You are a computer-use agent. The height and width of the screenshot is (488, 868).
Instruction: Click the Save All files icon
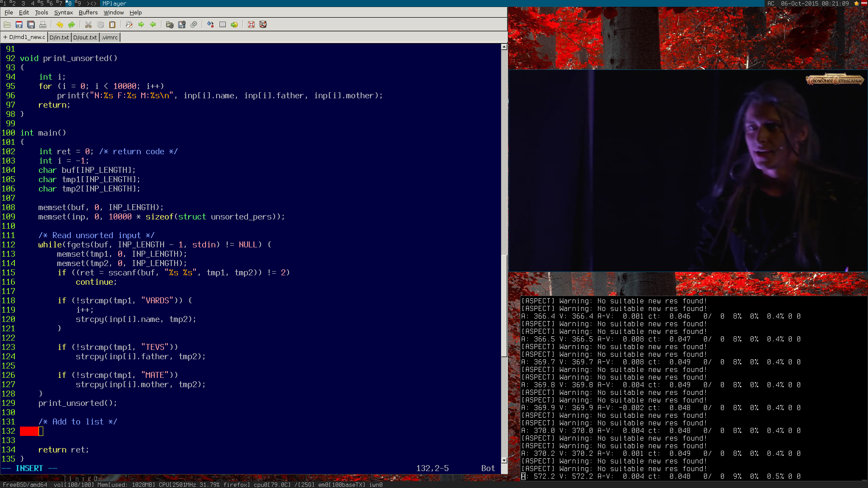pyautogui.click(x=31, y=25)
